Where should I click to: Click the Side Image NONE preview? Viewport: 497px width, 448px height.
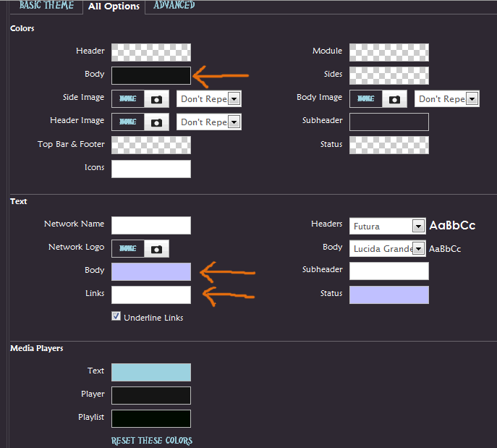coord(128,99)
